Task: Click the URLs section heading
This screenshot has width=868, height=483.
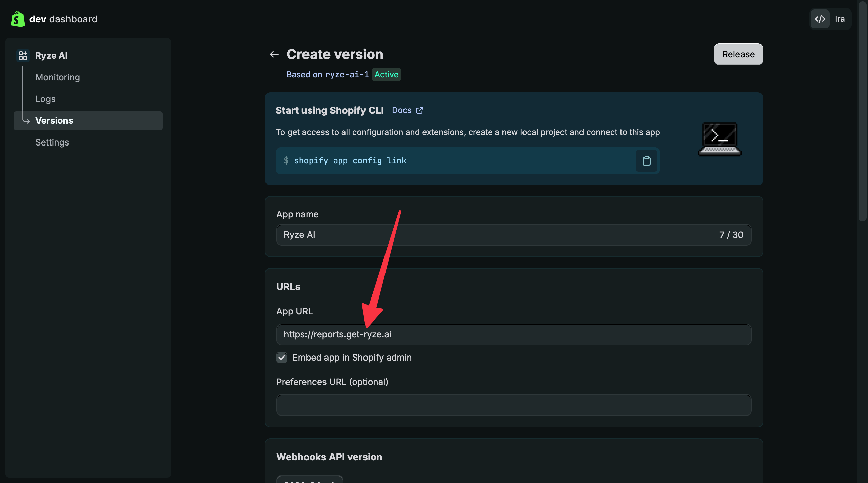Action: [288, 287]
